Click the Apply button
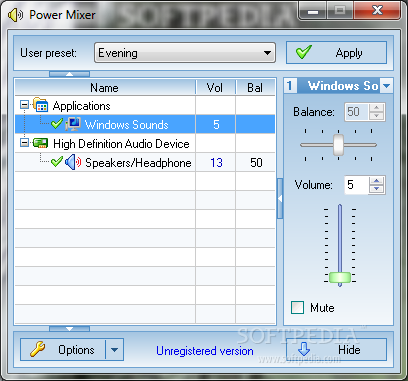This screenshot has width=408, height=381. coord(336,53)
